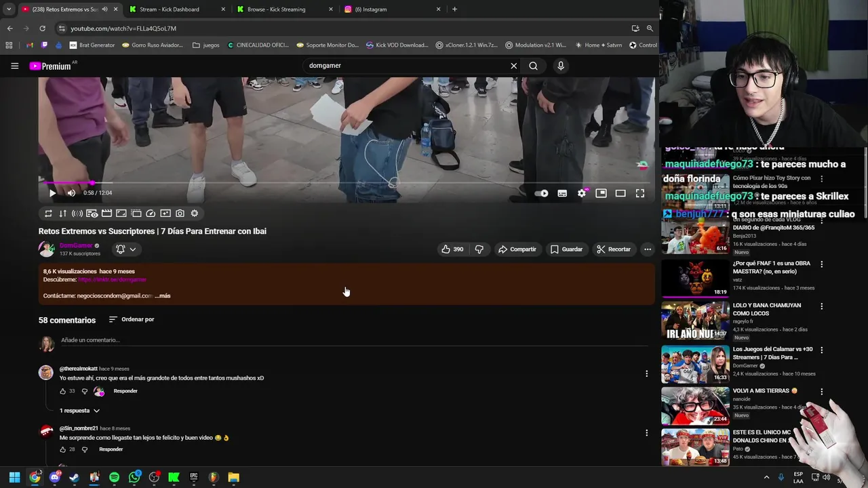Screen dimensions: 868x488
Task: Like the comment by @therealmokatt
Action: (x=62, y=391)
